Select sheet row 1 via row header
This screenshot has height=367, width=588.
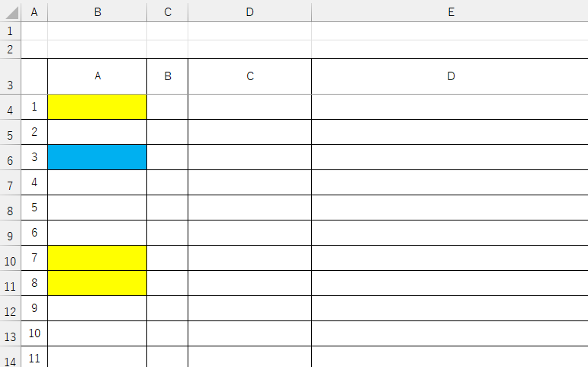tap(10, 31)
